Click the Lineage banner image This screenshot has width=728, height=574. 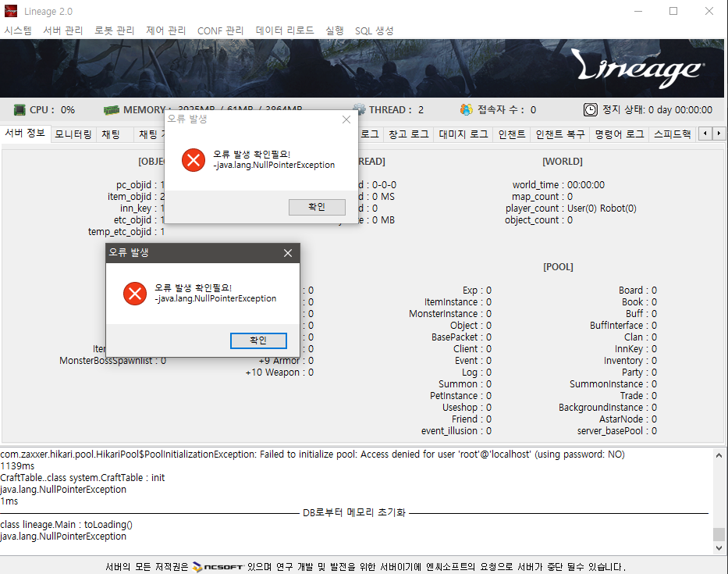tap(362, 68)
